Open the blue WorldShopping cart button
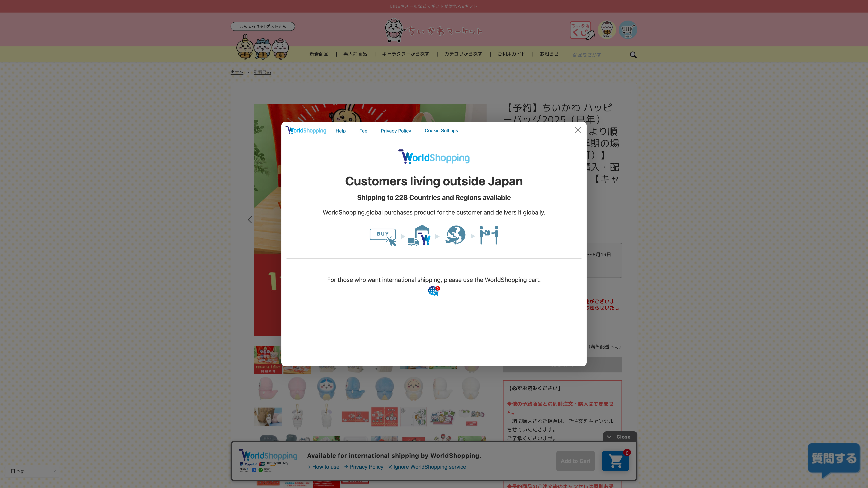Viewport: 868px width, 488px height. click(615, 461)
